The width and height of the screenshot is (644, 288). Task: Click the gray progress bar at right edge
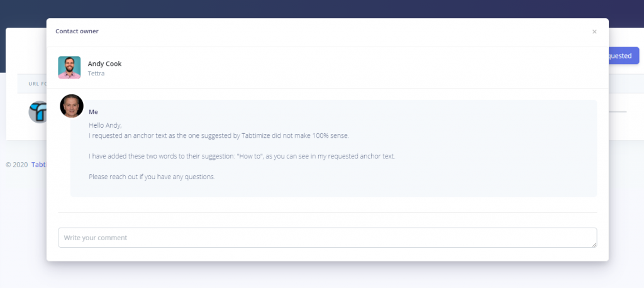tap(618, 112)
